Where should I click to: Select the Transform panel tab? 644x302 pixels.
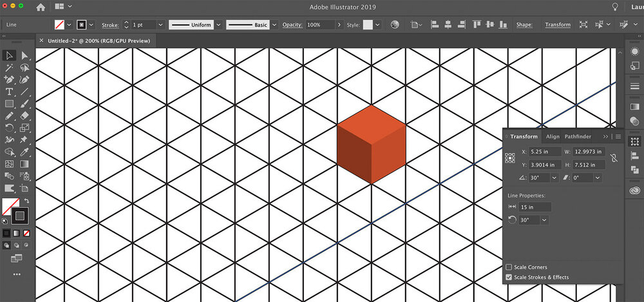click(524, 137)
